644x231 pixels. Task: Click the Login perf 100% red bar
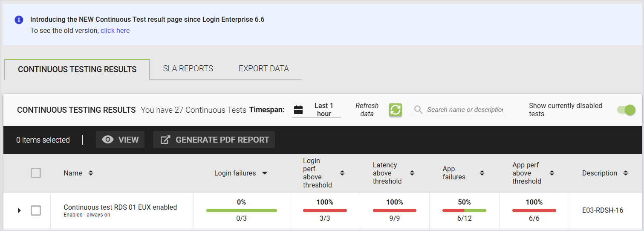point(325,211)
